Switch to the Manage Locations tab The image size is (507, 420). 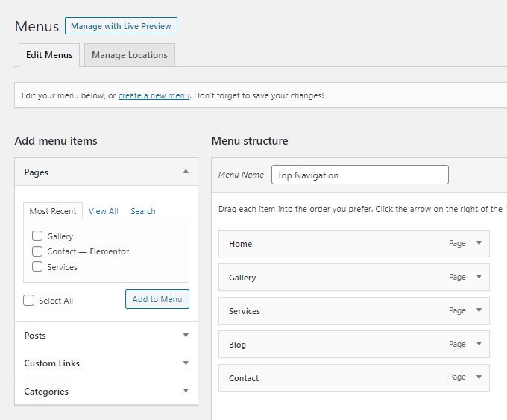click(130, 55)
